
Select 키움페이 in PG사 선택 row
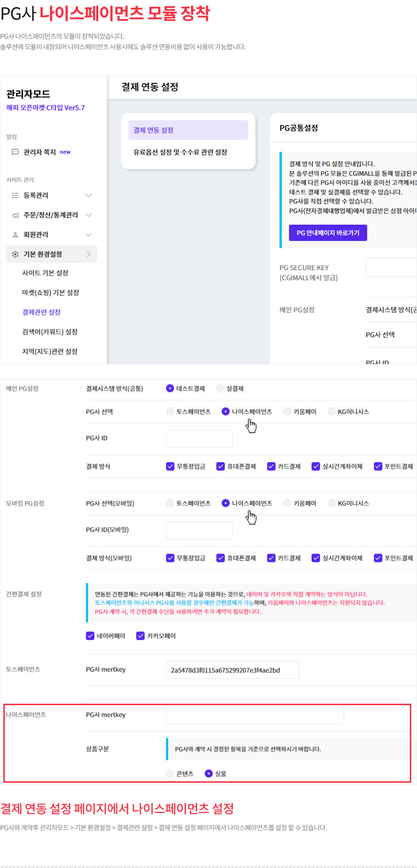287,411
